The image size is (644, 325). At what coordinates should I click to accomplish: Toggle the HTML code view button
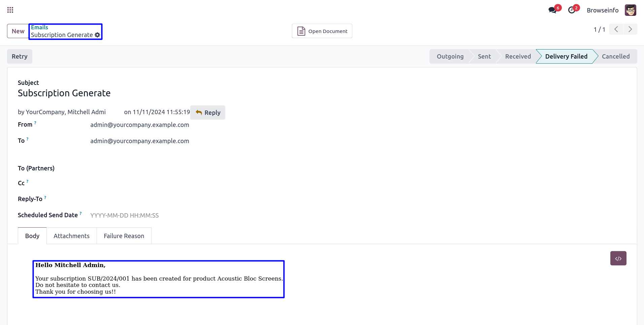click(x=618, y=258)
